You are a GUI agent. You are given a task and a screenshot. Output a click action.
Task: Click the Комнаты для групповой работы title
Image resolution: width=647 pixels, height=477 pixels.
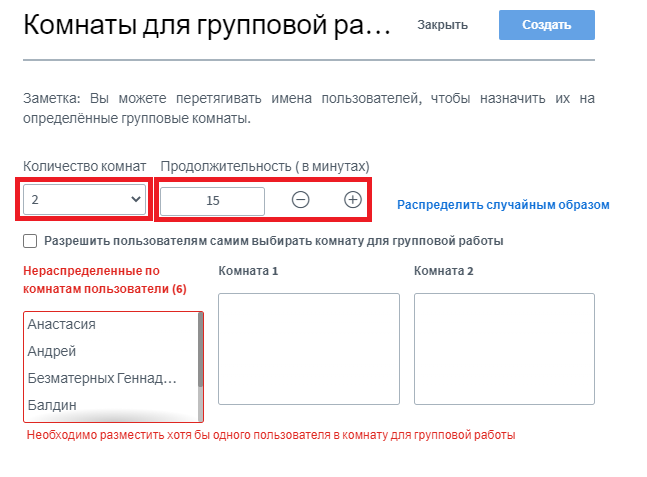click(207, 26)
